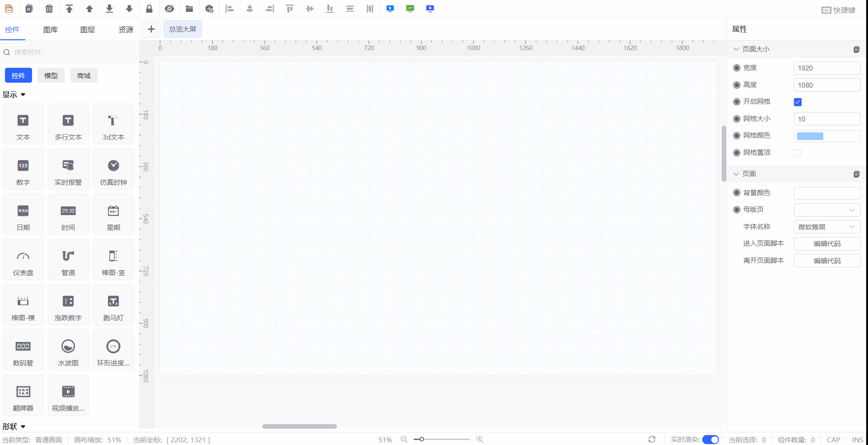Click the 商城 button
The width and height of the screenshot is (868, 445).
point(84,76)
